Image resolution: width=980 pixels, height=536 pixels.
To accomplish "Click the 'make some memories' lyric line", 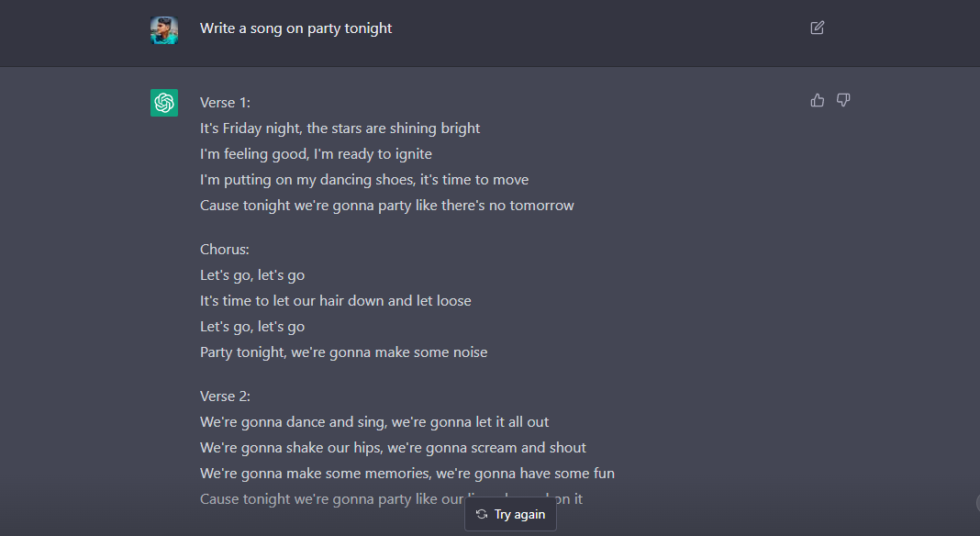I will pyautogui.click(x=406, y=474).
